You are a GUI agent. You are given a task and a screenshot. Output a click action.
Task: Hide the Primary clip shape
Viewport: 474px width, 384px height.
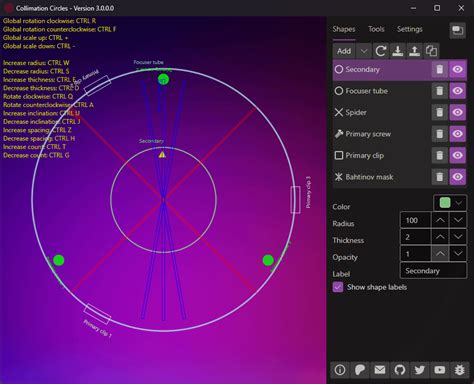[457, 155]
